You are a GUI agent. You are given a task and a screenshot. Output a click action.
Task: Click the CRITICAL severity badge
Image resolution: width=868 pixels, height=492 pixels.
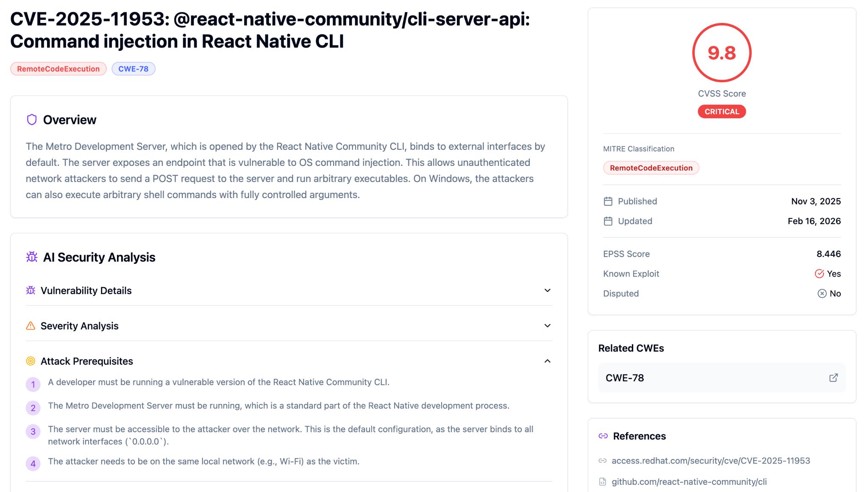722,111
